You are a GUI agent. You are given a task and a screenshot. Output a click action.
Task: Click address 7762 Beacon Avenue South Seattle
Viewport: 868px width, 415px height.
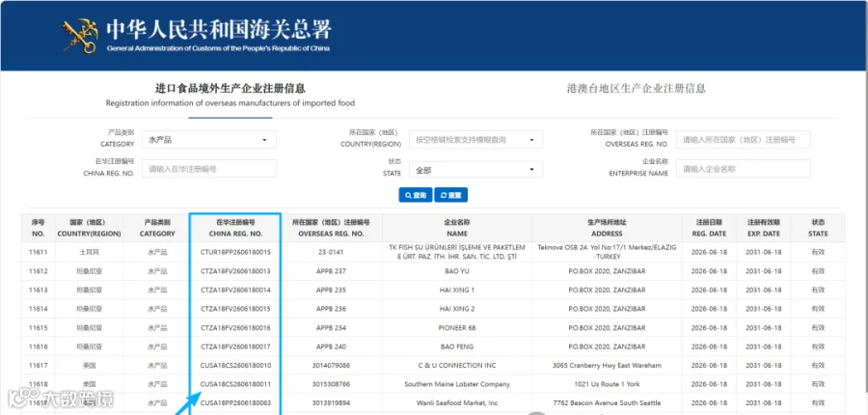pos(607,402)
